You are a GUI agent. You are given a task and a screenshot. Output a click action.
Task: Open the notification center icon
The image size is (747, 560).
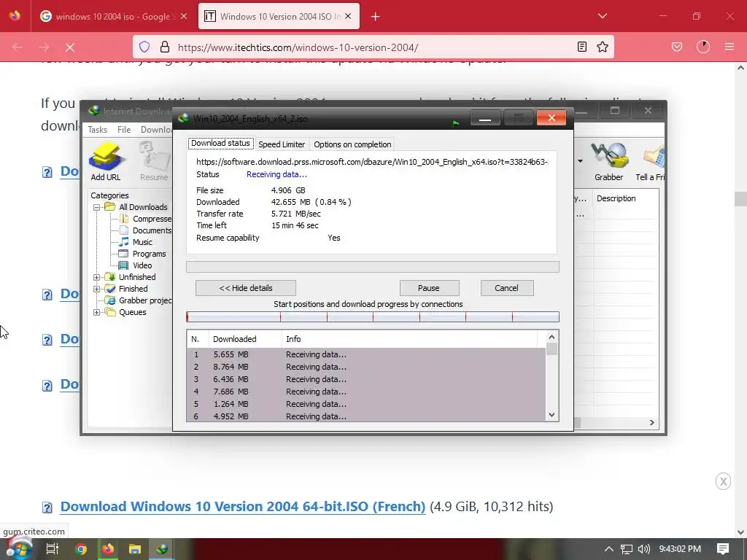tap(723, 549)
